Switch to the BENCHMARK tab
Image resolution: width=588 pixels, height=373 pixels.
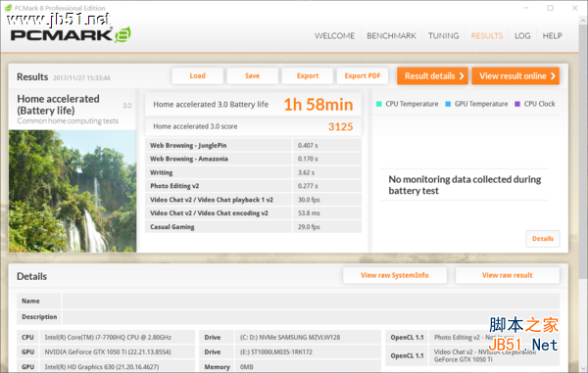pos(391,35)
